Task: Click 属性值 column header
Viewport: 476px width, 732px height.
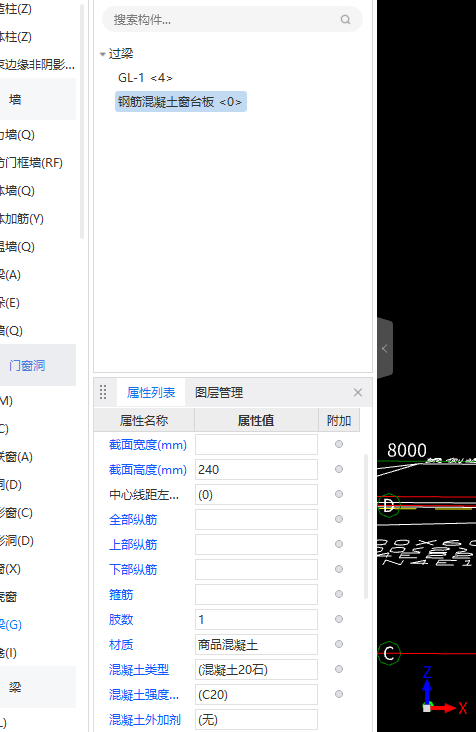Action: click(x=256, y=421)
